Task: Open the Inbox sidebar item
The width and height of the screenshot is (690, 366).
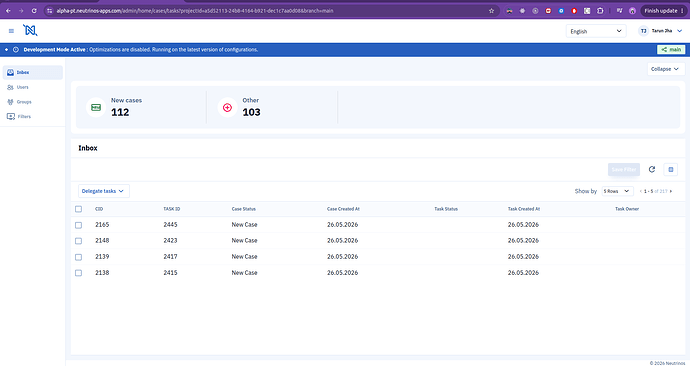Action: pos(33,73)
